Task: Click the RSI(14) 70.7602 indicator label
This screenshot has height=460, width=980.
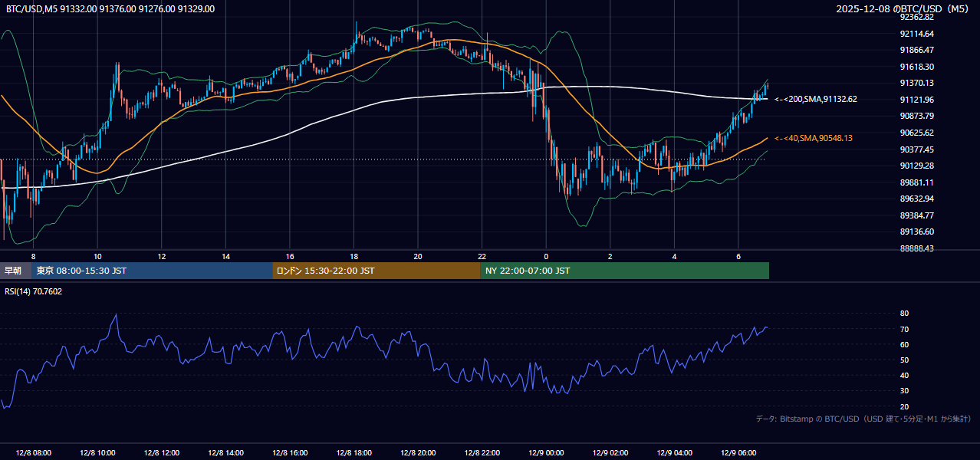Action: pyautogui.click(x=35, y=291)
